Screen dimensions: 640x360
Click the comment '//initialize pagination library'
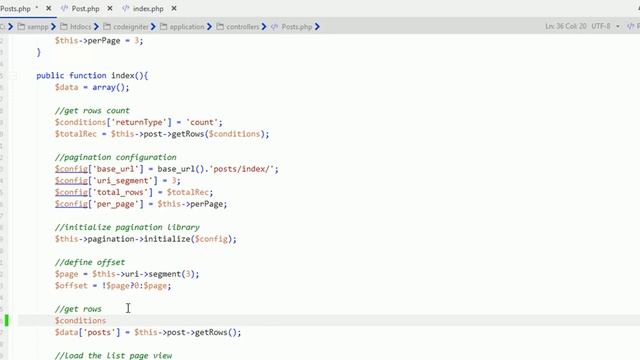click(x=127, y=227)
